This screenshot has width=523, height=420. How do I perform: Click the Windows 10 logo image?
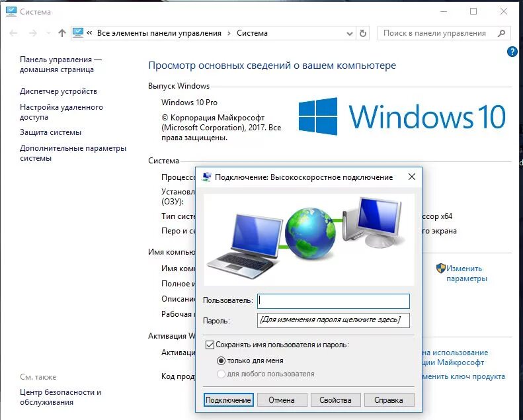click(402, 116)
